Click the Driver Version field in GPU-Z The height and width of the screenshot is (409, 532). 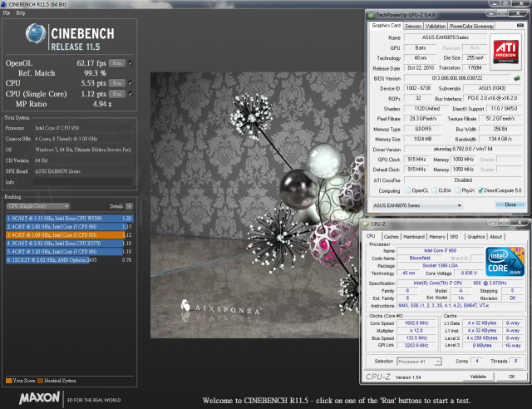tap(463, 149)
